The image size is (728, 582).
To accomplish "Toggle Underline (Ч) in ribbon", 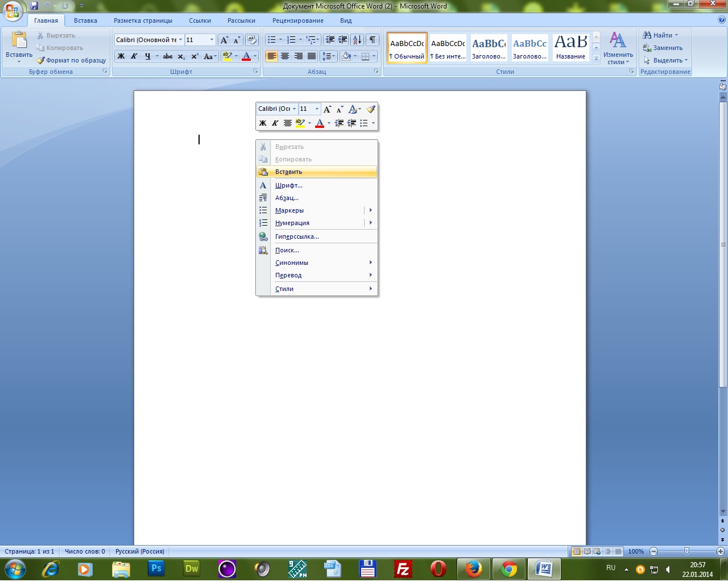I will [x=148, y=56].
